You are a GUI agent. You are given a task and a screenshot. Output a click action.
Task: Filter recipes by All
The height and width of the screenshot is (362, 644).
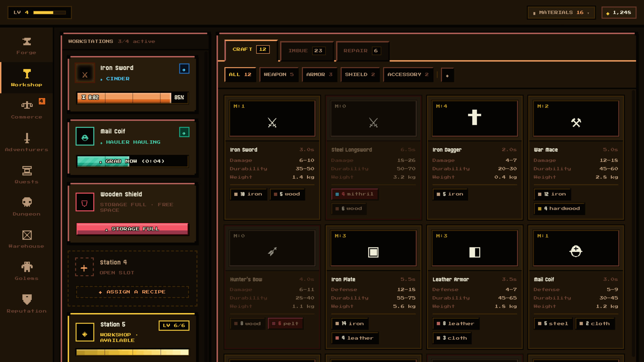point(240,74)
